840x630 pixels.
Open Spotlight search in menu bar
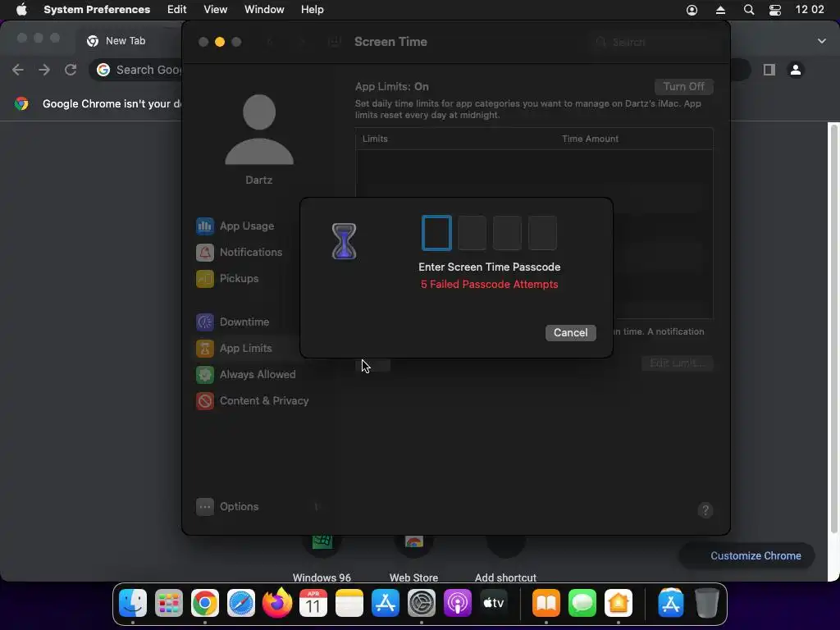click(749, 10)
